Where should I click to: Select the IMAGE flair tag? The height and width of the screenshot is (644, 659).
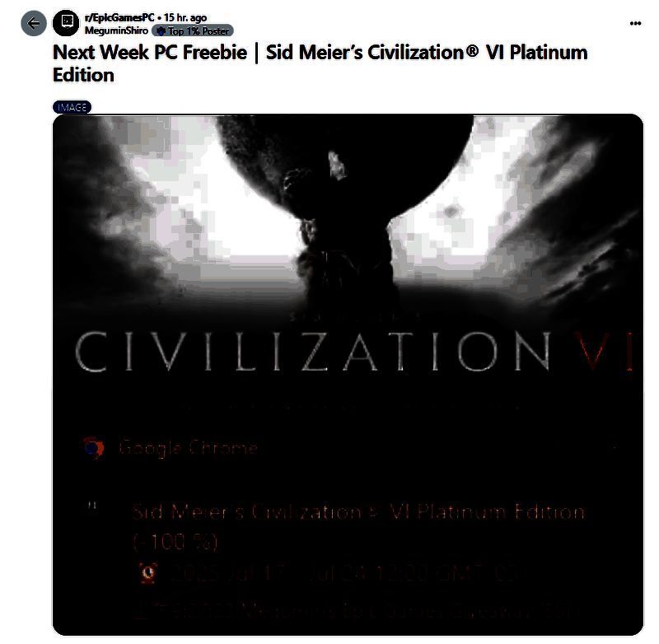coord(72,107)
